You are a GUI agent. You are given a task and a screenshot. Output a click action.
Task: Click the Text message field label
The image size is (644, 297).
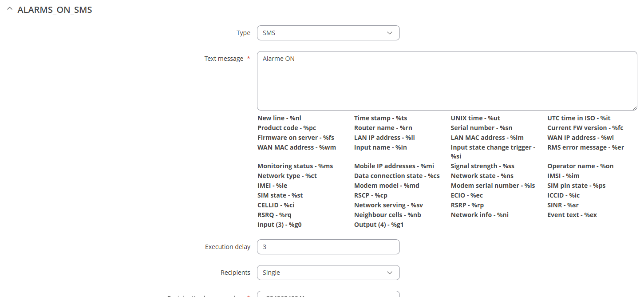point(224,59)
